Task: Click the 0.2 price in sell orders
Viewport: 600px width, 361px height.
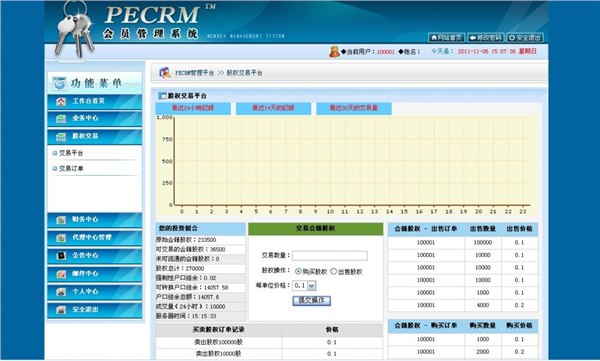Action: tap(519, 305)
